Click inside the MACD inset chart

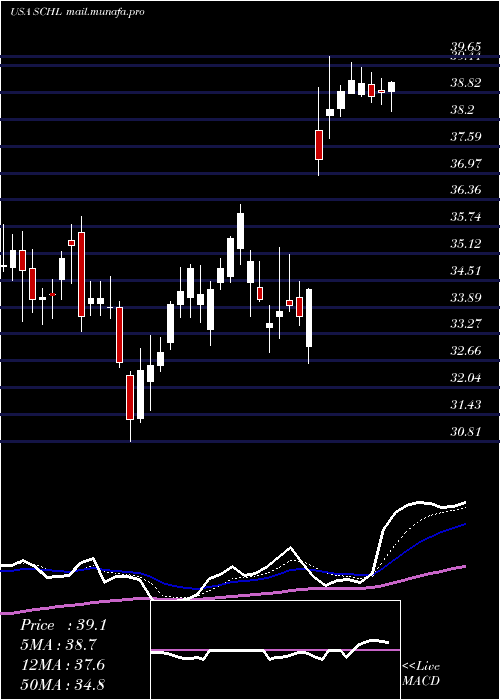pyautogui.click(x=275, y=650)
